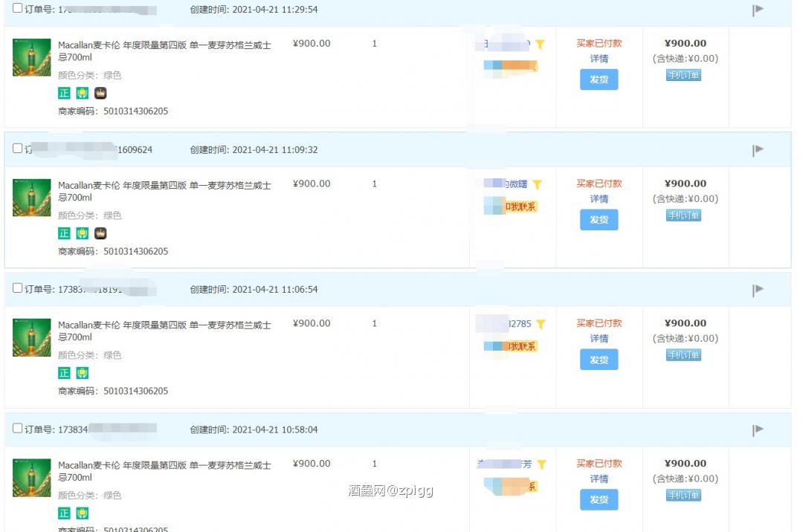Click the yellow funnel icon in the 10:58:04 order
This screenshot has height=532, width=803.
(541, 464)
